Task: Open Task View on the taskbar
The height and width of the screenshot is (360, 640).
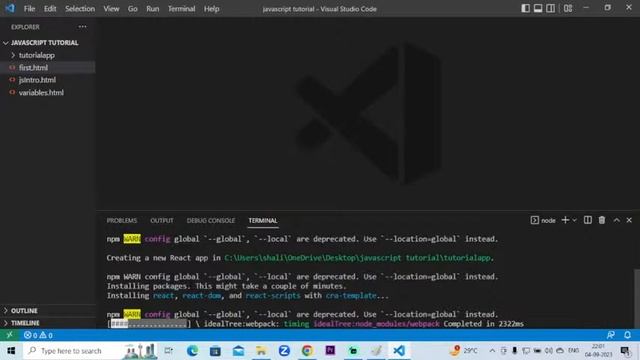Action: coord(168,351)
